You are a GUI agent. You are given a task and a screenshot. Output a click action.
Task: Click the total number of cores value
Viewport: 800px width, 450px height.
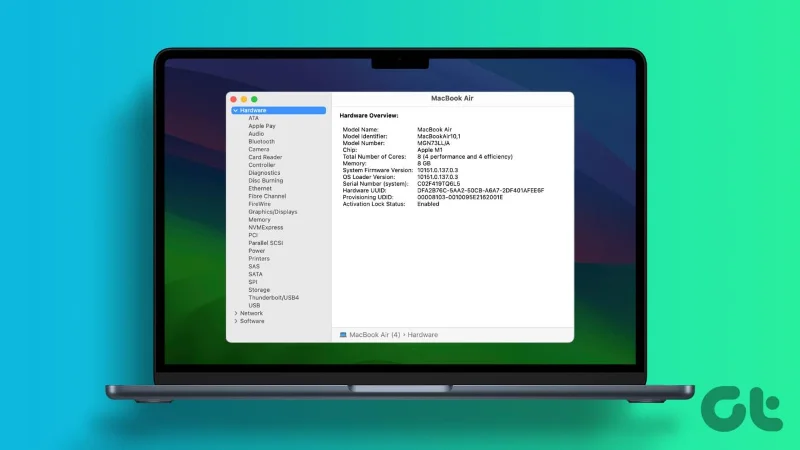pos(465,157)
